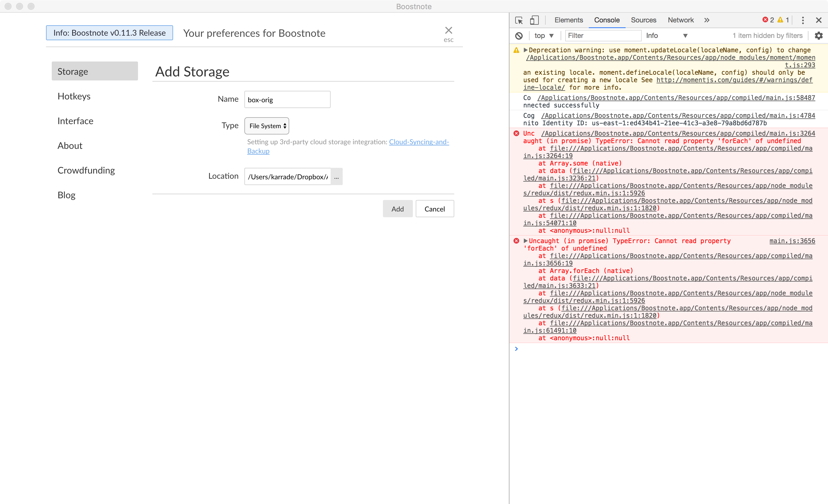Select Hotkeys in the preferences sidebar

[74, 96]
